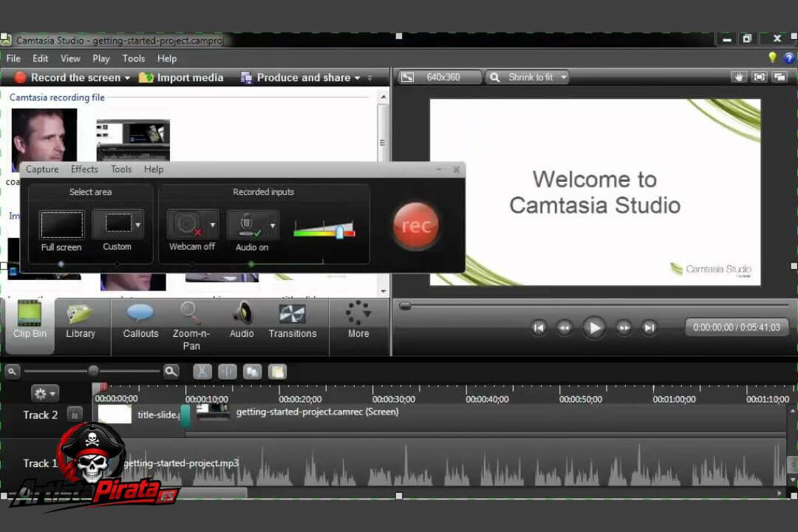Click the step forward button
The image size is (798, 532).
coord(624,328)
